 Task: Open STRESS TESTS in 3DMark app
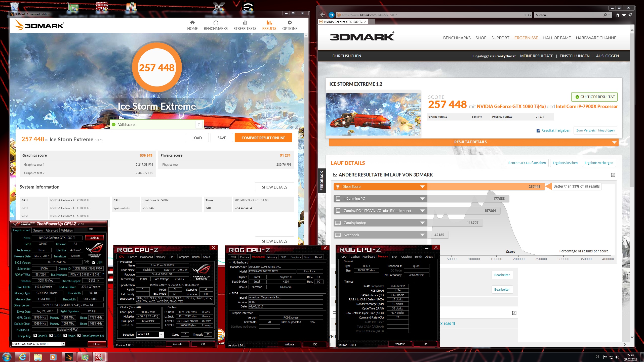coord(245,25)
